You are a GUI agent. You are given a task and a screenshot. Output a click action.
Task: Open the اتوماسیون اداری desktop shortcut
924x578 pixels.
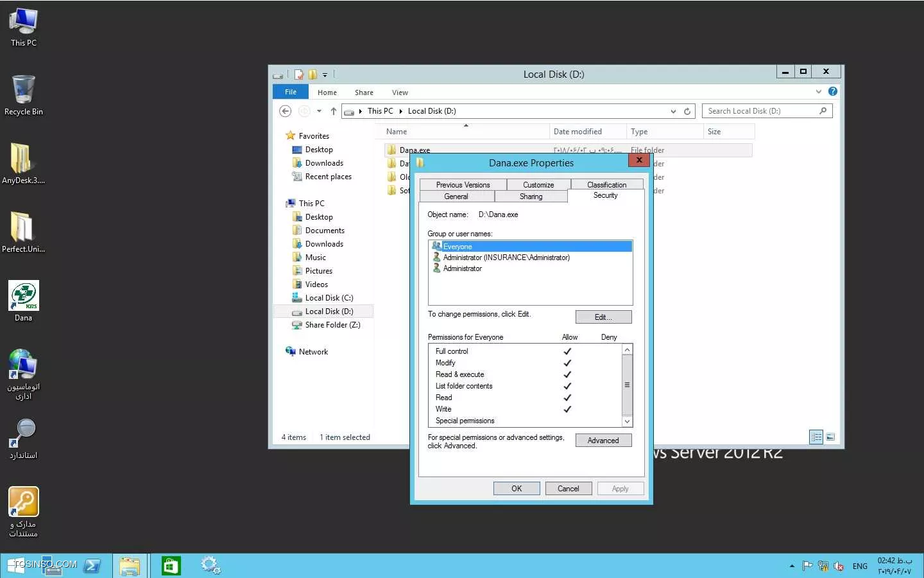(x=24, y=374)
